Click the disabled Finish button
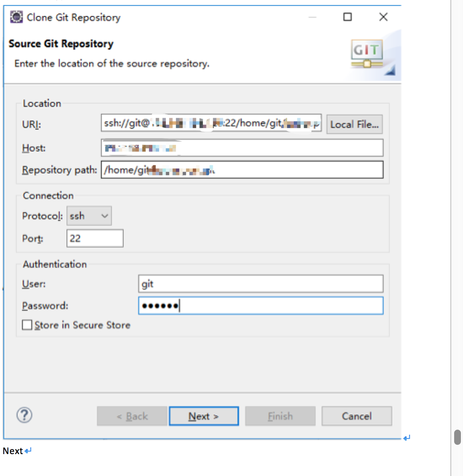This screenshot has width=463, height=476. point(280,416)
